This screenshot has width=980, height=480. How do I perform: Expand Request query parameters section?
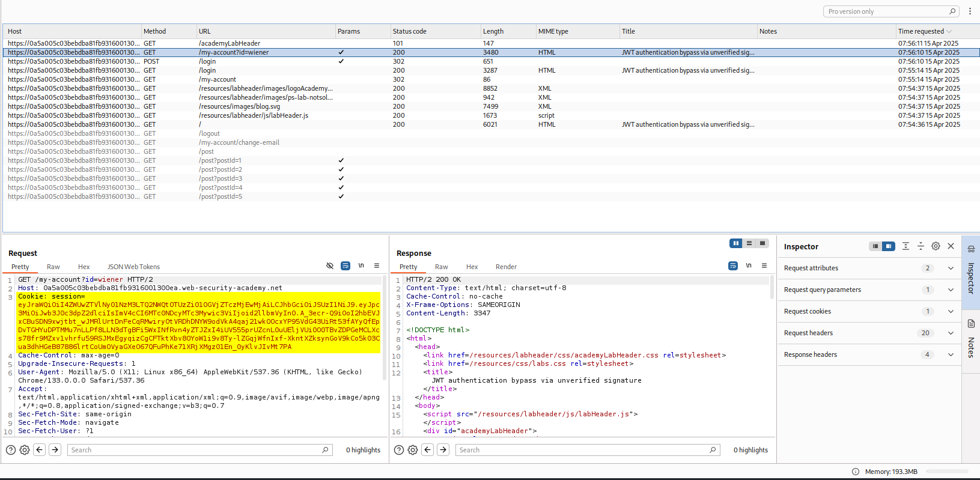[951, 290]
